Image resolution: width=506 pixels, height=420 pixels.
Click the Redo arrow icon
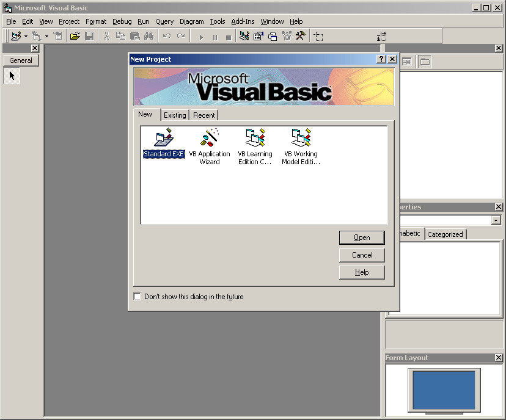(x=181, y=36)
